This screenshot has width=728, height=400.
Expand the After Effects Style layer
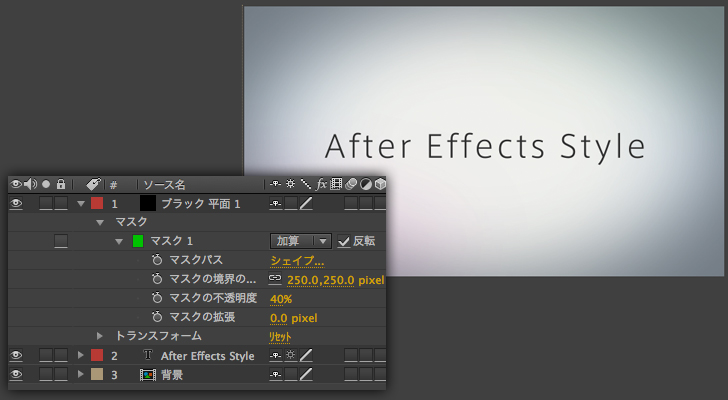81,355
